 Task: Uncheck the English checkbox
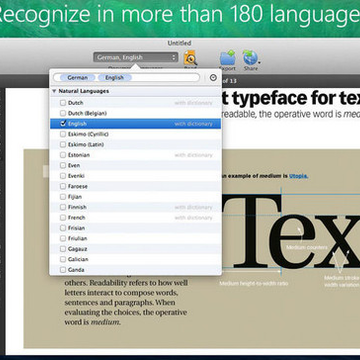pos(63,124)
